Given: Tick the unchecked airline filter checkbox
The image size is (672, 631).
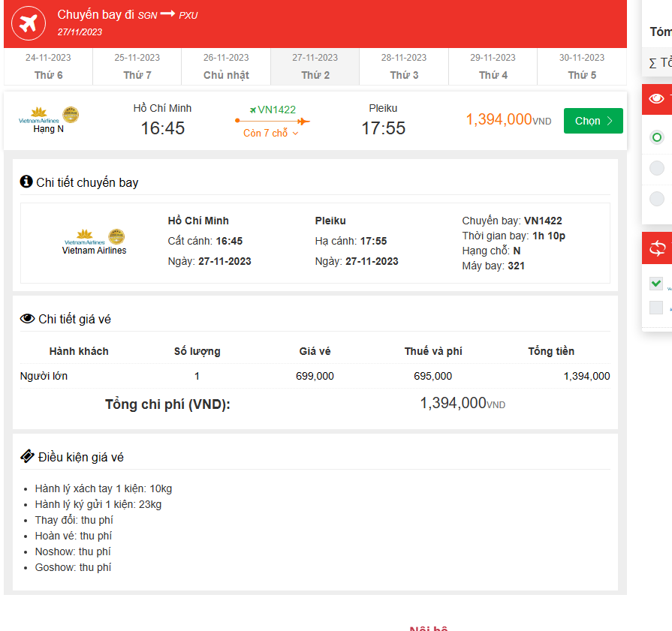Looking at the screenshot, I should tap(656, 308).
